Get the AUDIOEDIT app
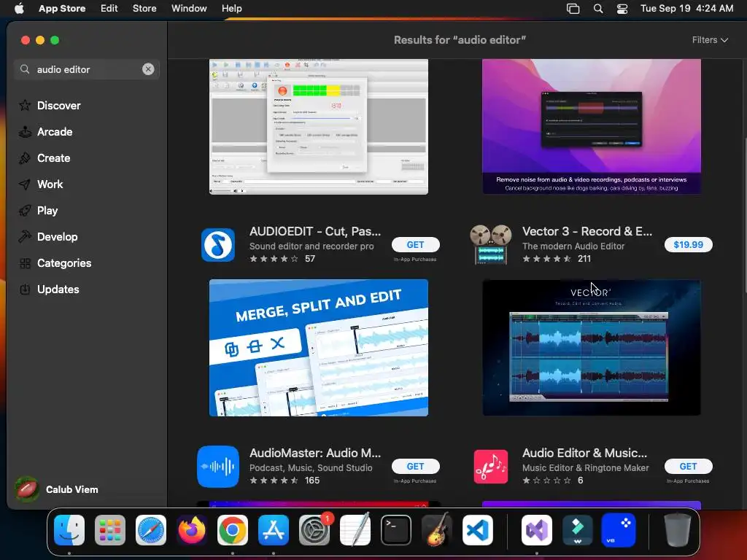The height and width of the screenshot is (560, 747). pyautogui.click(x=415, y=245)
